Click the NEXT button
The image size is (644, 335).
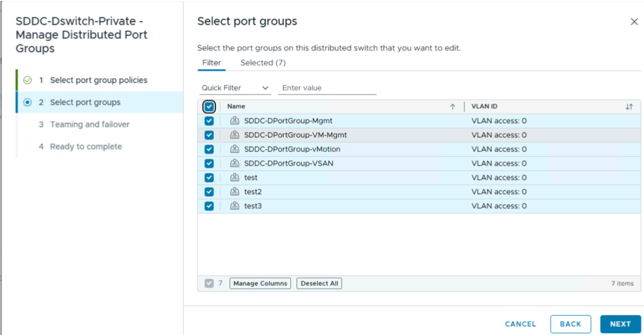point(620,324)
